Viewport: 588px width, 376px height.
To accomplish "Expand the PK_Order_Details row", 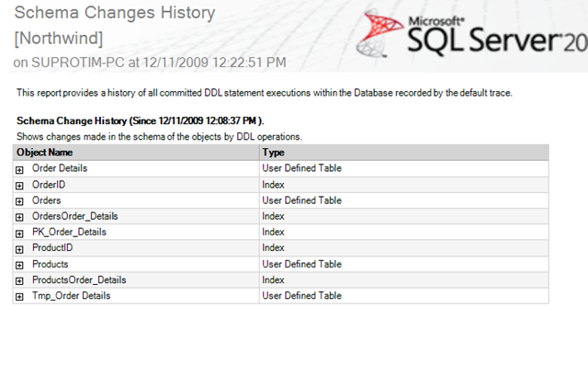I will pyautogui.click(x=19, y=234).
